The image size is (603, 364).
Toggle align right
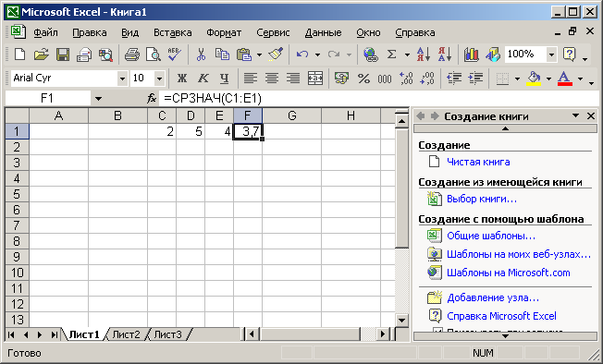coord(293,79)
